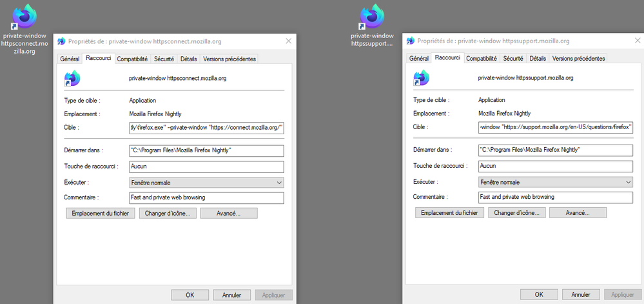
Task: Go to Versions précédentes tab in right dialog
Action: (x=578, y=59)
